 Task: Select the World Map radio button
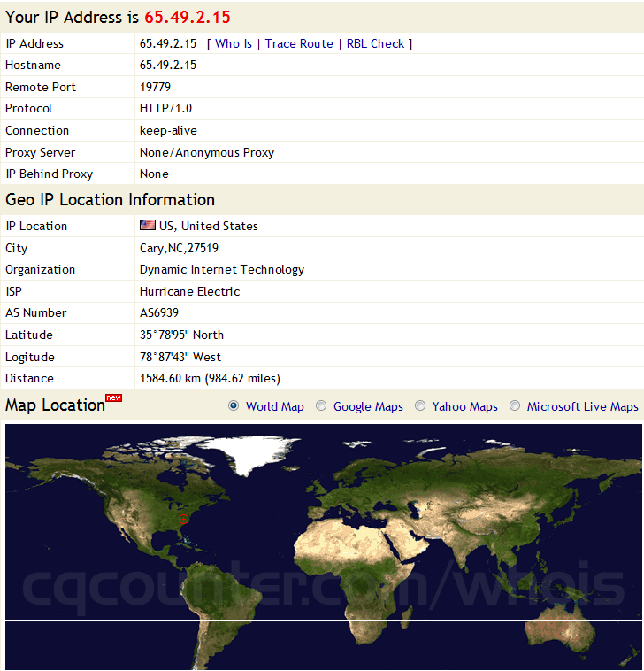pos(234,405)
